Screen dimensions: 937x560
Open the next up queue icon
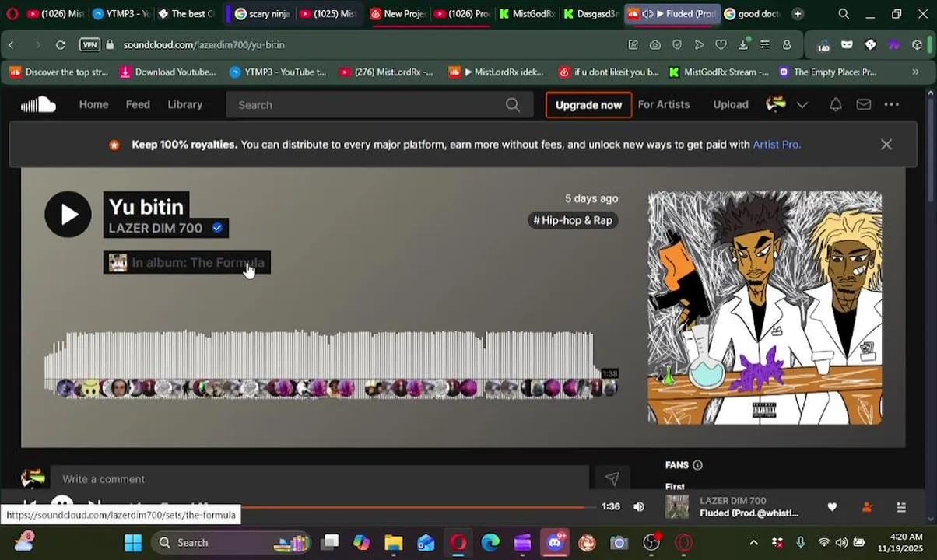point(901,507)
